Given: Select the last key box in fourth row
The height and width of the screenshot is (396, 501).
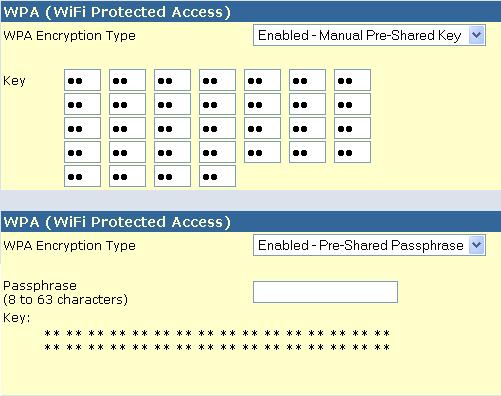Looking at the screenshot, I should [x=352, y=152].
